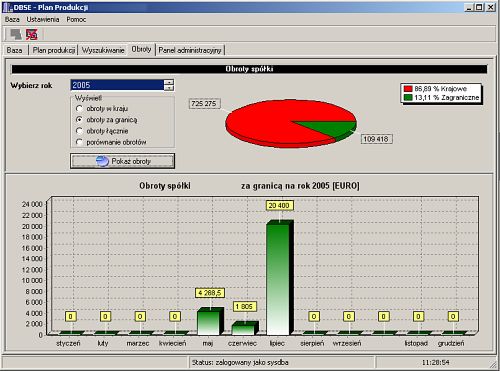Close the DBSE window

point(491,7)
